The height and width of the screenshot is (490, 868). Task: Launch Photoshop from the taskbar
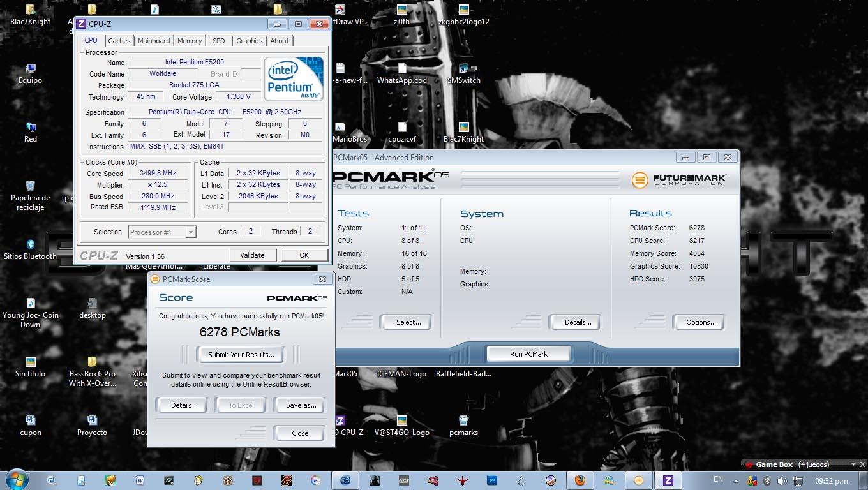click(492, 480)
